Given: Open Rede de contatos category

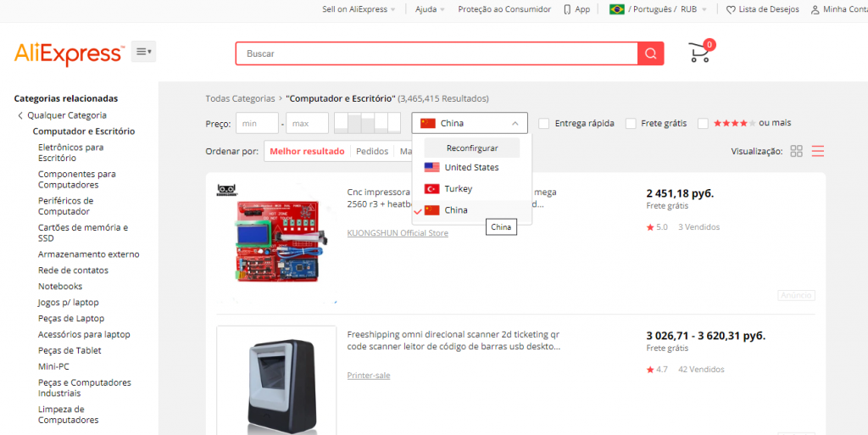Looking at the screenshot, I should [x=73, y=270].
